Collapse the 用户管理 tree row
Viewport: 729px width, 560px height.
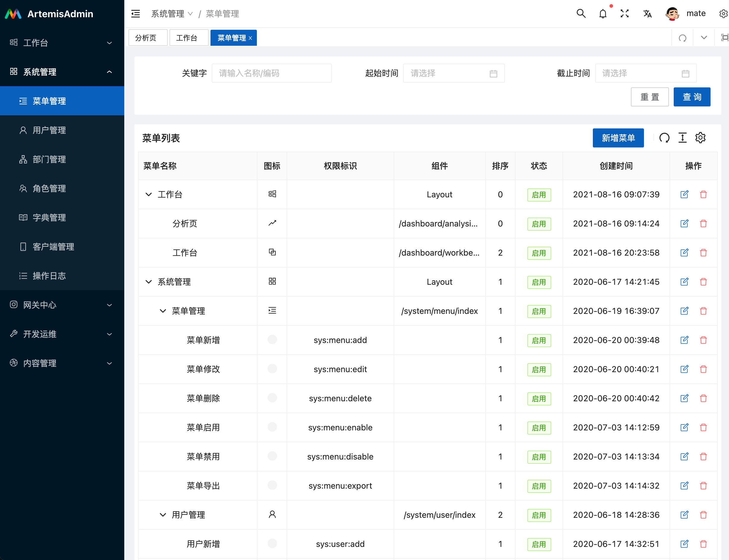[163, 515]
